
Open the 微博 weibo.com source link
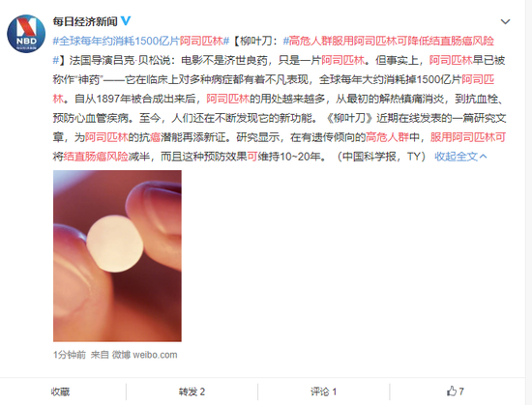[x=144, y=355]
